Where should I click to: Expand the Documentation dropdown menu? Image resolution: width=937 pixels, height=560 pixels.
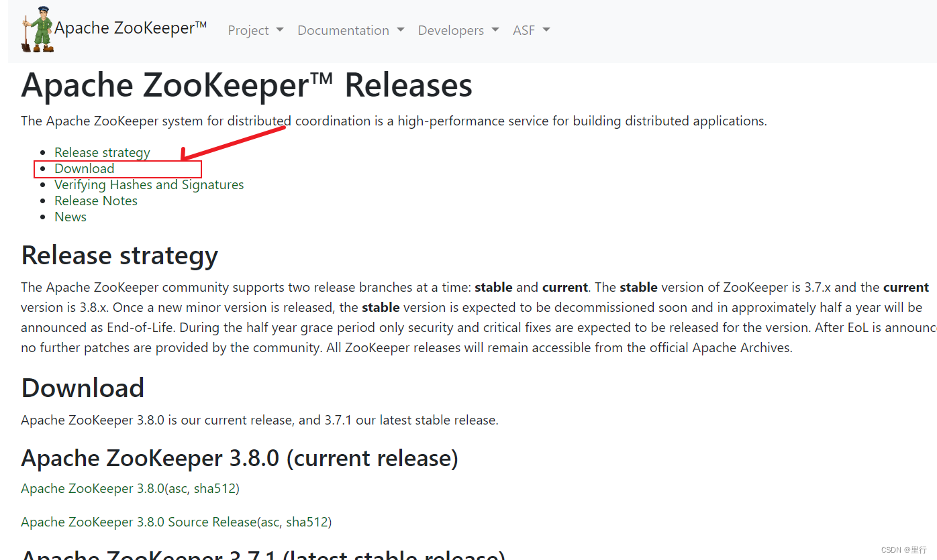[351, 30]
